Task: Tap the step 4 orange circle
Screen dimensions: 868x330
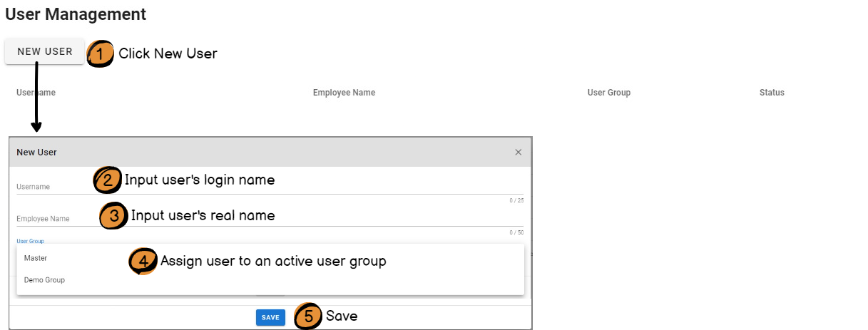Action: tap(143, 262)
